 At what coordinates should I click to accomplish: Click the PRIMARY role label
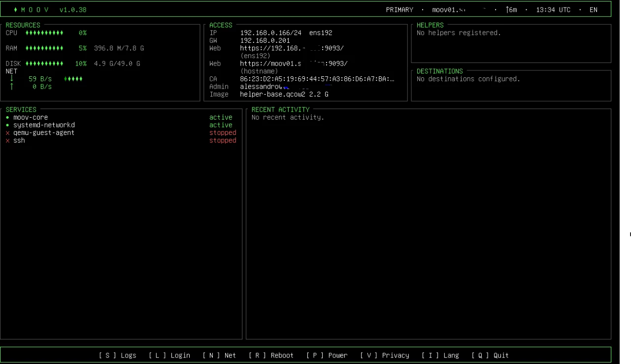pos(399,10)
